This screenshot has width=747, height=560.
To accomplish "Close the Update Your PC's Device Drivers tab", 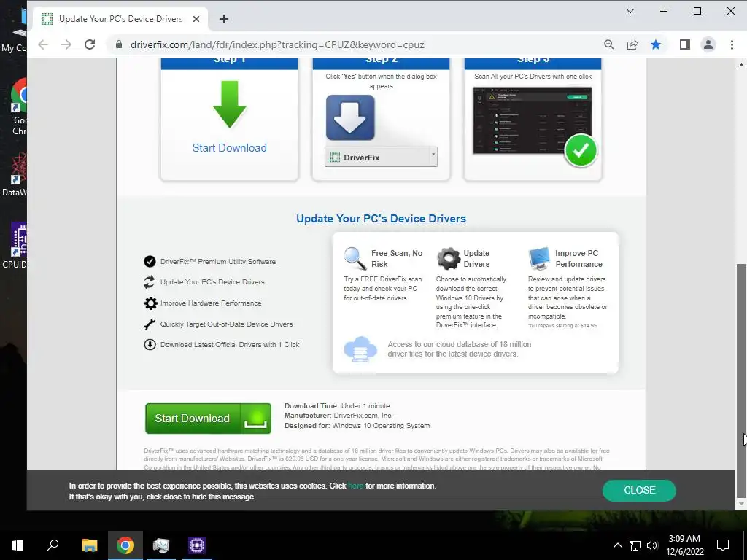I will [196, 19].
